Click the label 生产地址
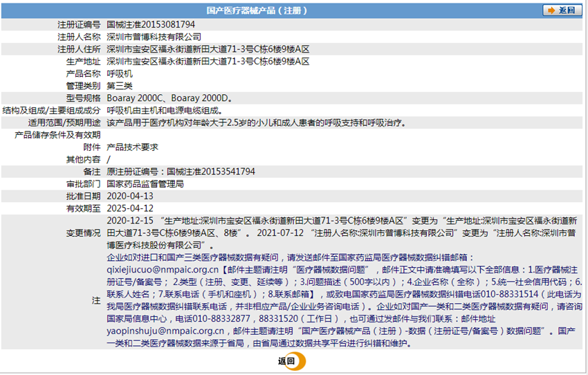The width and height of the screenshot is (588, 375). (84, 62)
